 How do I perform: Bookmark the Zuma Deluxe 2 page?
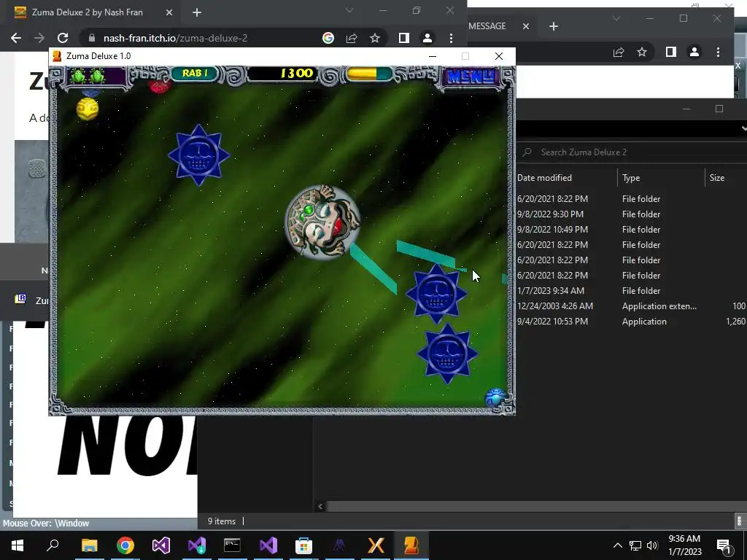click(x=375, y=38)
